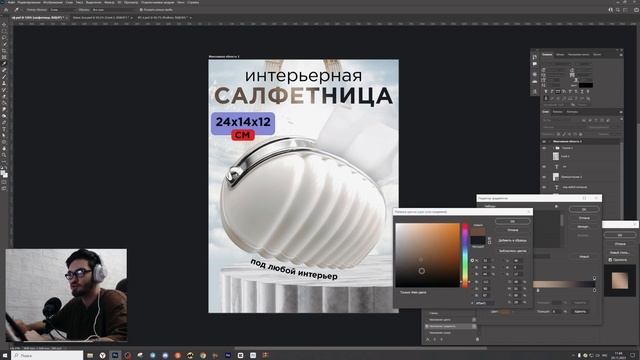640x360 pixels.
Task: Open the sample size dropdown
Action: click(62, 9)
